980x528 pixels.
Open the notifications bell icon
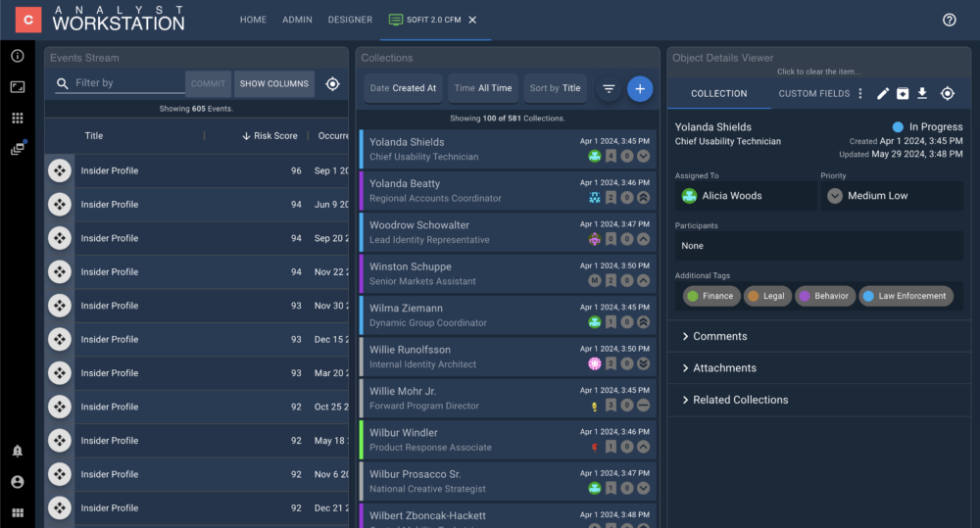click(x=18, y=451)
